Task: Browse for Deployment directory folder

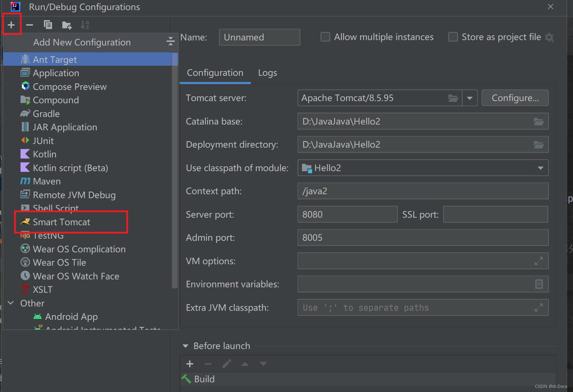Action: (x=539, y=144)
